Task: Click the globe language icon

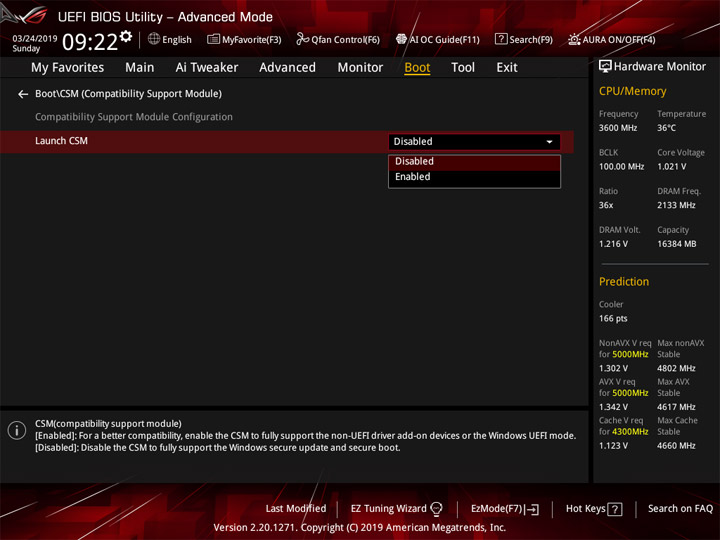Action: 154,39
